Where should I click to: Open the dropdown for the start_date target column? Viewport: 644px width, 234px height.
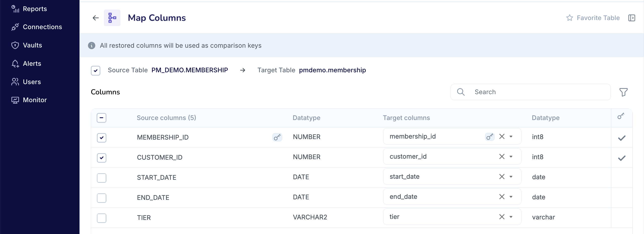click(511, 177)
